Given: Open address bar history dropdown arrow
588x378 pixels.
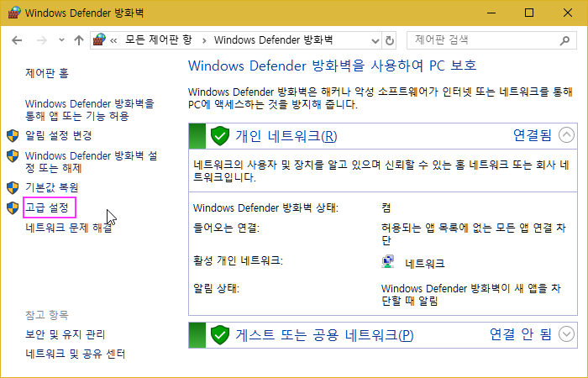Looking at the screenshot, I should 375,40.
